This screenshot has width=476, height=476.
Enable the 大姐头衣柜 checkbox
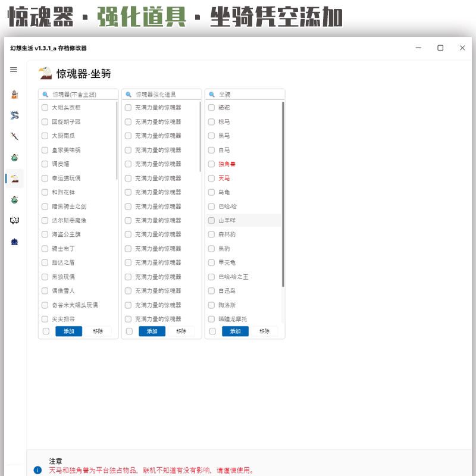45,108
